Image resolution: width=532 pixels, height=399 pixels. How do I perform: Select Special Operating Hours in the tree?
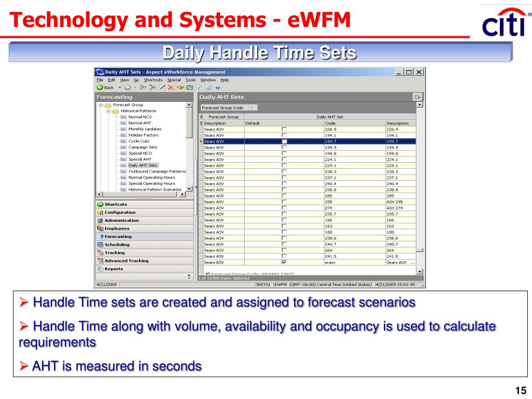(x=151, y=183)
